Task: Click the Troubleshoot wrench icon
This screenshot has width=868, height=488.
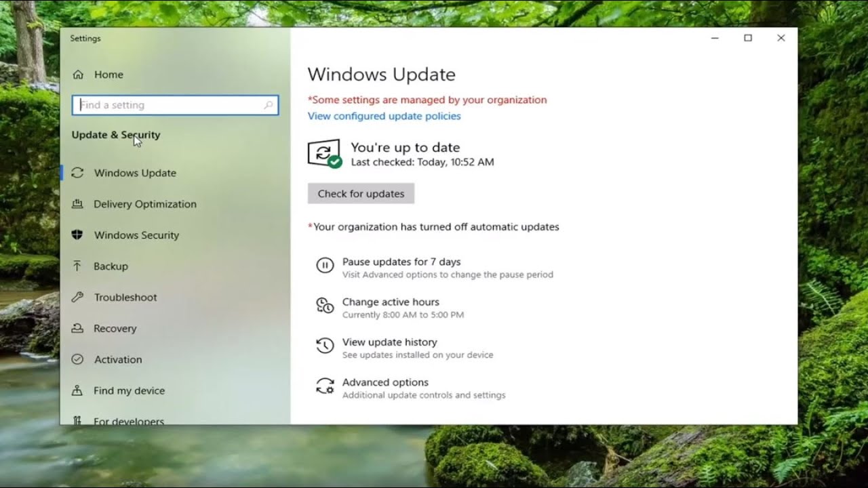Action: pos(77,298)
